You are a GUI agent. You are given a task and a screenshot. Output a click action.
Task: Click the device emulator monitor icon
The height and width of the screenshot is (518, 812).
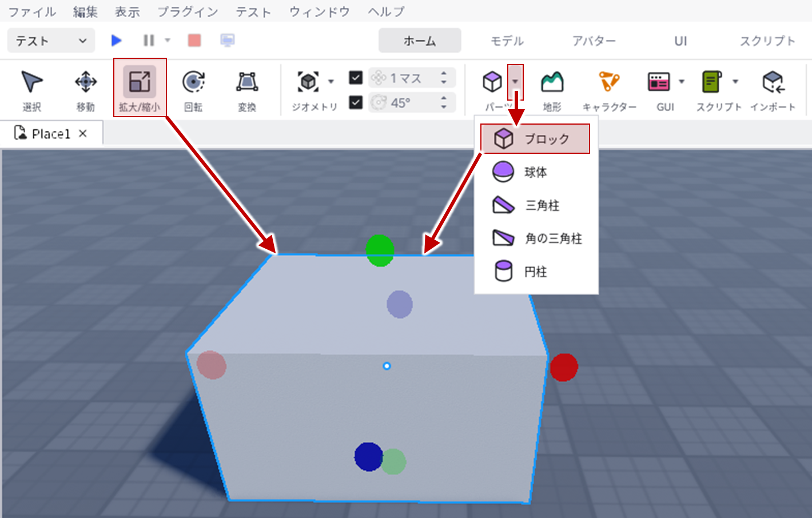228,40
